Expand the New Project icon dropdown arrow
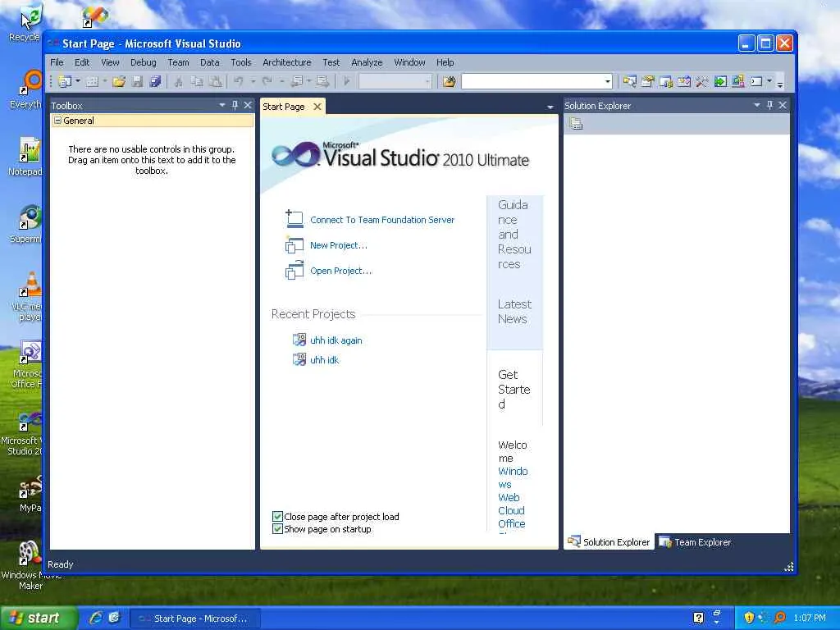 (x=78, y=81)
